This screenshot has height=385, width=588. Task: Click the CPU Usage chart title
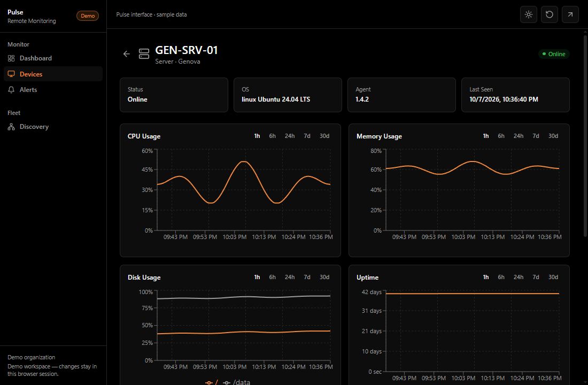pos(144,136)
